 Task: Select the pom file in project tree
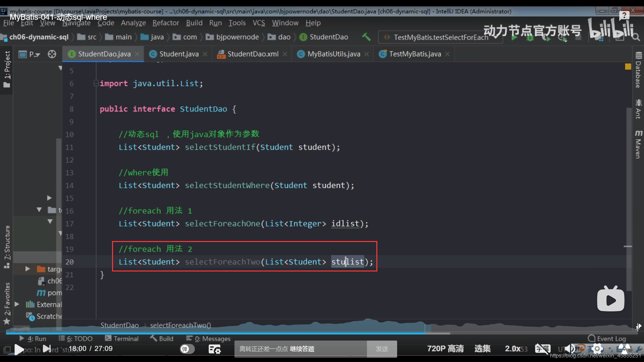tap(50, 293)
